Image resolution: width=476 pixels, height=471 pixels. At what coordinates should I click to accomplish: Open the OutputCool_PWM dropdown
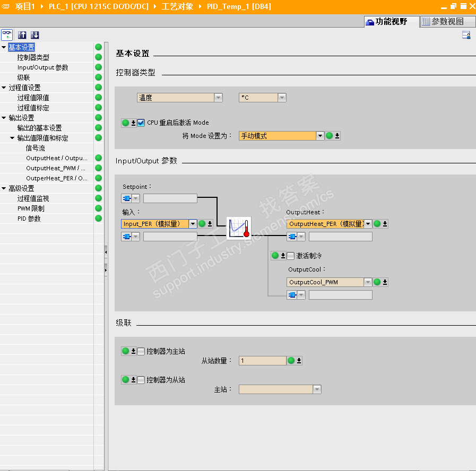[x=368, y=282]
